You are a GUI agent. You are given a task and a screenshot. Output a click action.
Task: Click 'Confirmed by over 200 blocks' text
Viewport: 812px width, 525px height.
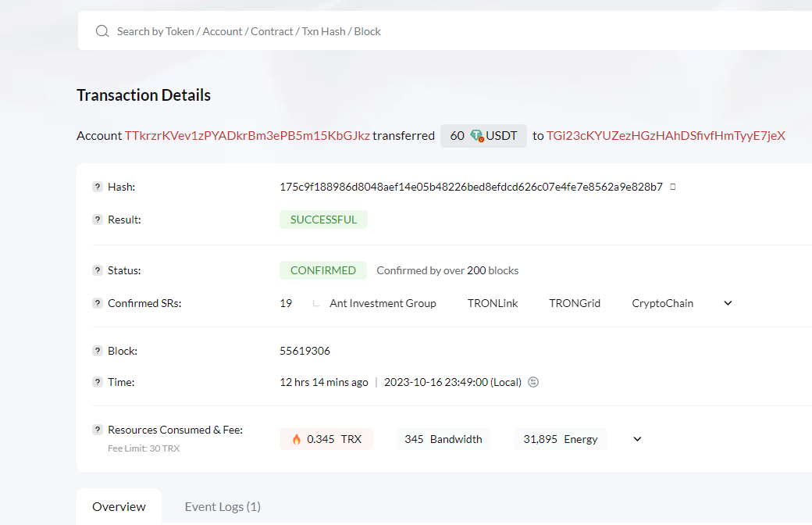[447, 270]
